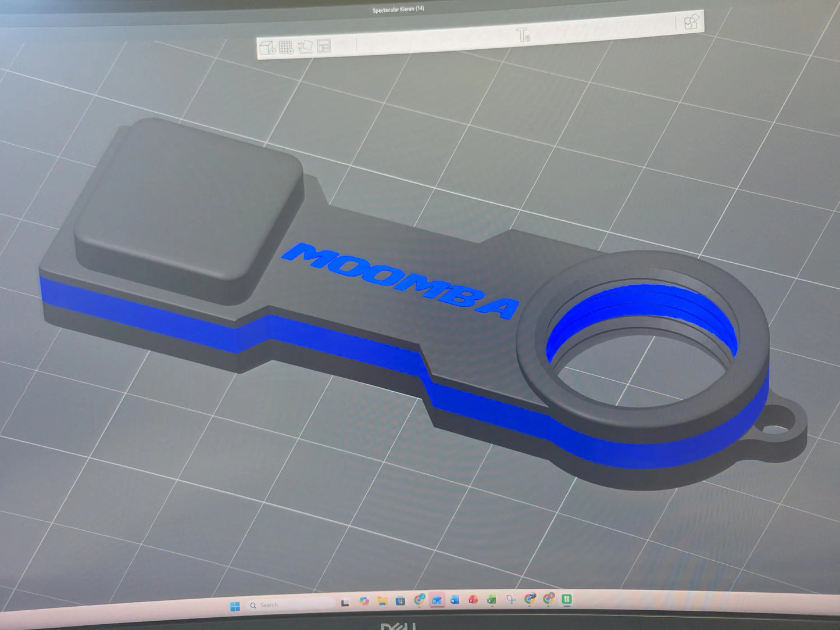
Task: Open Snipping Tool from the taskbar
Action: (511, 599)
